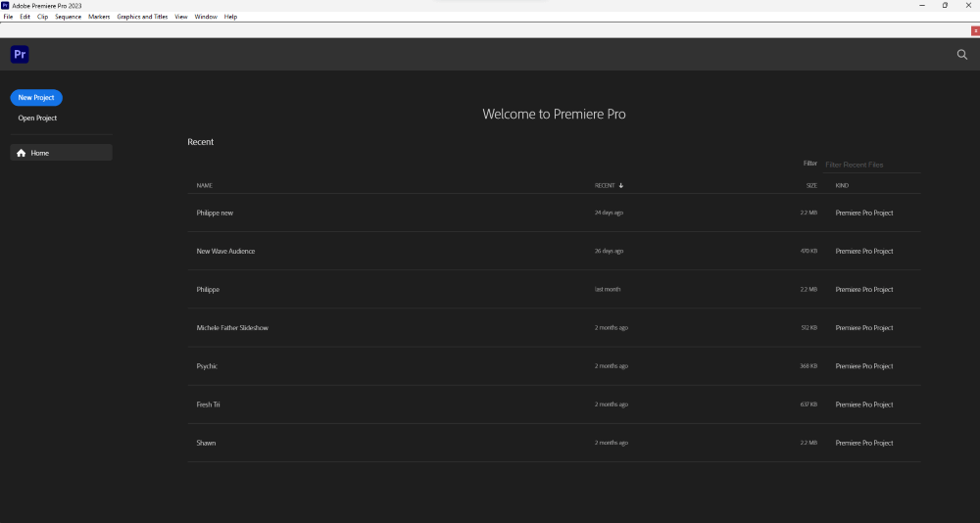This screenshot has height=523, width=980.
Task: Sort by the SIZE column header
Action: pos(811,185)
